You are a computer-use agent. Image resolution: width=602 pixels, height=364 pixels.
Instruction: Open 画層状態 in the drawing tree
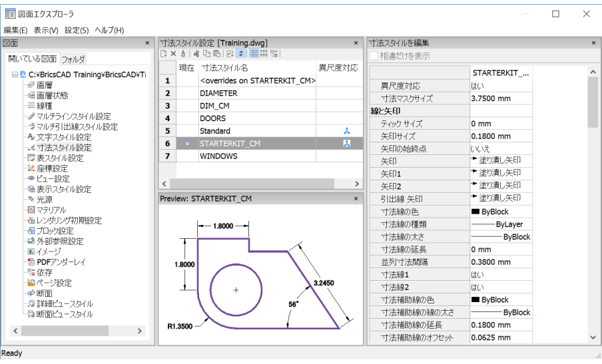[52, 95]
